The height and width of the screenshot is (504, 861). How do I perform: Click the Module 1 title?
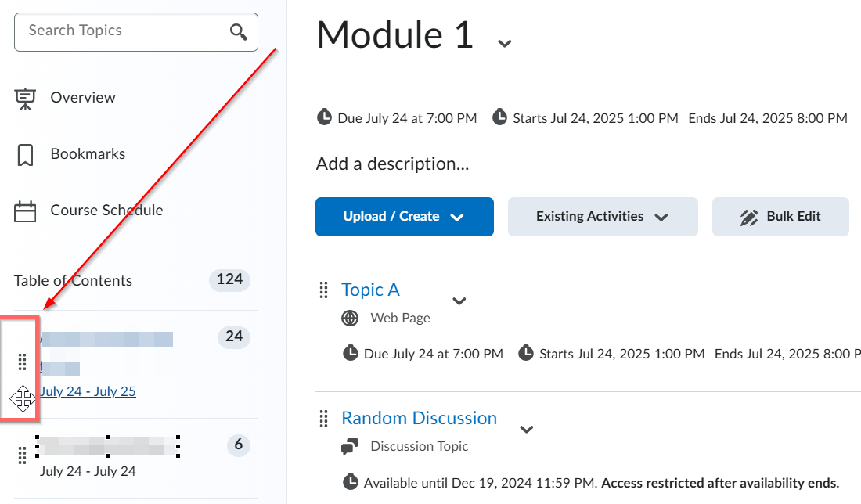click(x=395, y=34)
